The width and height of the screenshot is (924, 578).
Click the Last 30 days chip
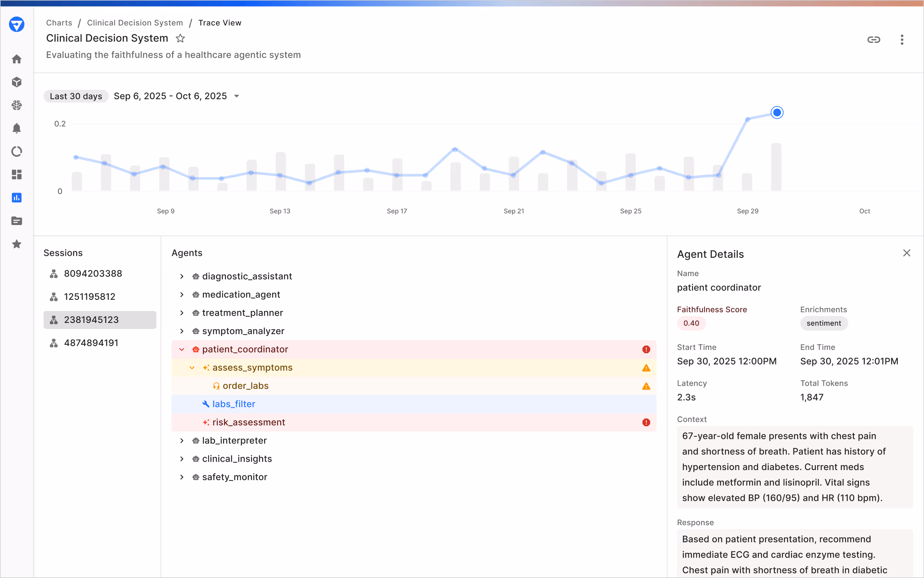coord(76,96)
